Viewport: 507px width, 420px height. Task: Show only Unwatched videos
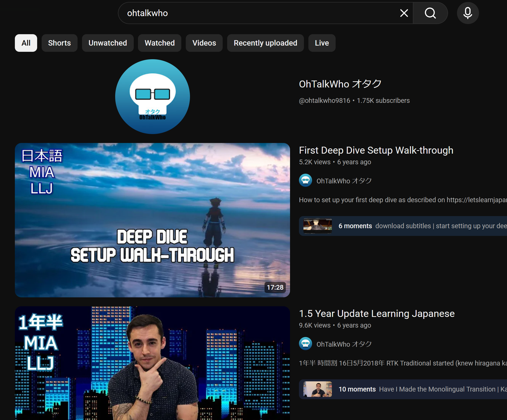point(108,43)
